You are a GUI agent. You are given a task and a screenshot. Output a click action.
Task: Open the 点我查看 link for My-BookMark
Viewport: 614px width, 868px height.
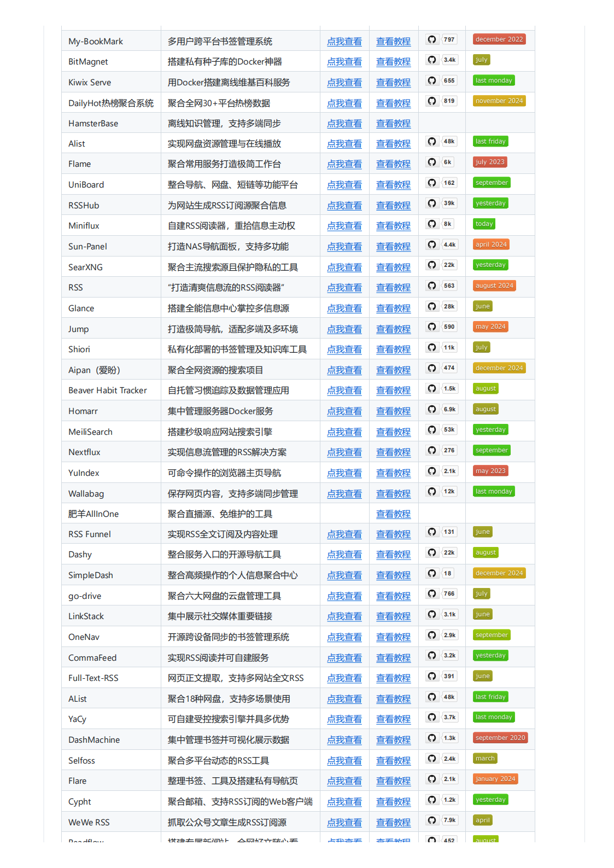coord(344,42)
